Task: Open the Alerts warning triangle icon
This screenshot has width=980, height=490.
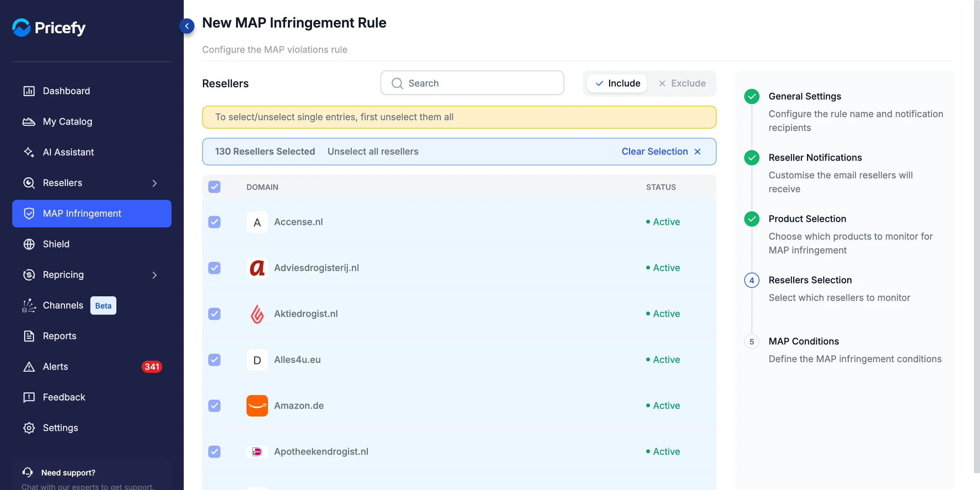Action: (x=29, y=367)
